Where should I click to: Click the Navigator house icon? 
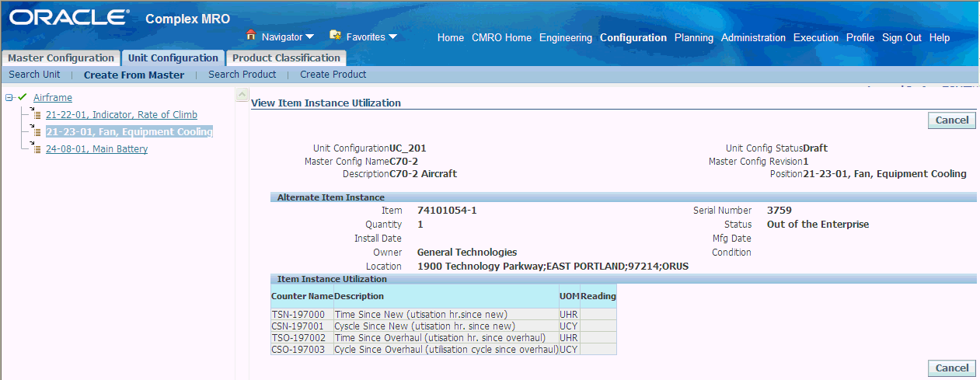click(x=251, y=35)
